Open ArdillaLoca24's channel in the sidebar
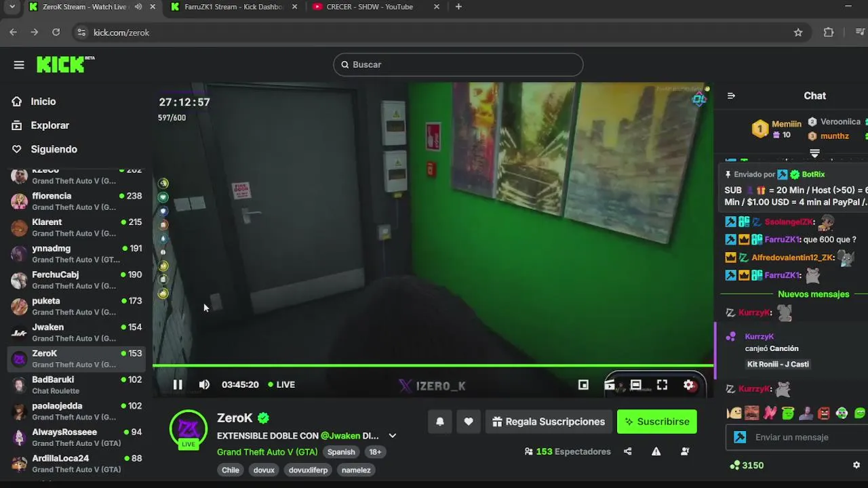Image resolution: width=868 pixels, height=488 pixels. 77,464
